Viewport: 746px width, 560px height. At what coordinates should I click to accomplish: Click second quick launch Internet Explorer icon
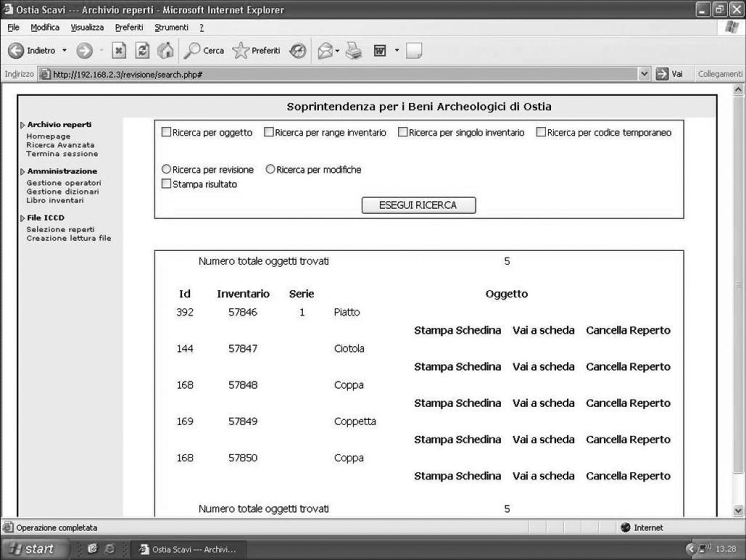point(109,548)
